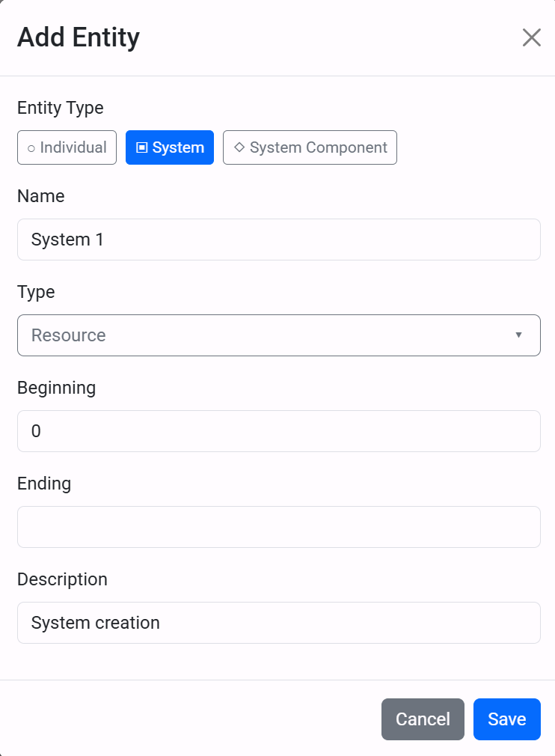Choose System Component as the entity type
This screenshot has height=756, width=555.
[x=310, y=147]
